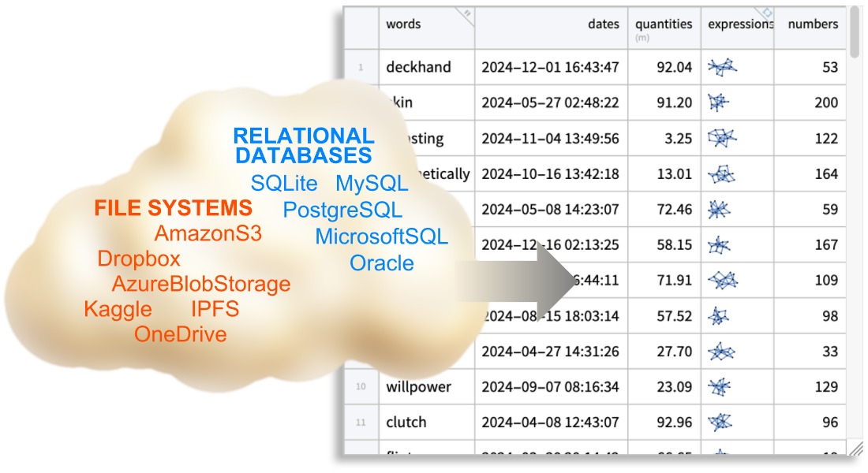Select the date cell 2024-09-07 08:16:34
The width and height of the screenshot is (868, 473).
[x=550, y=386]
